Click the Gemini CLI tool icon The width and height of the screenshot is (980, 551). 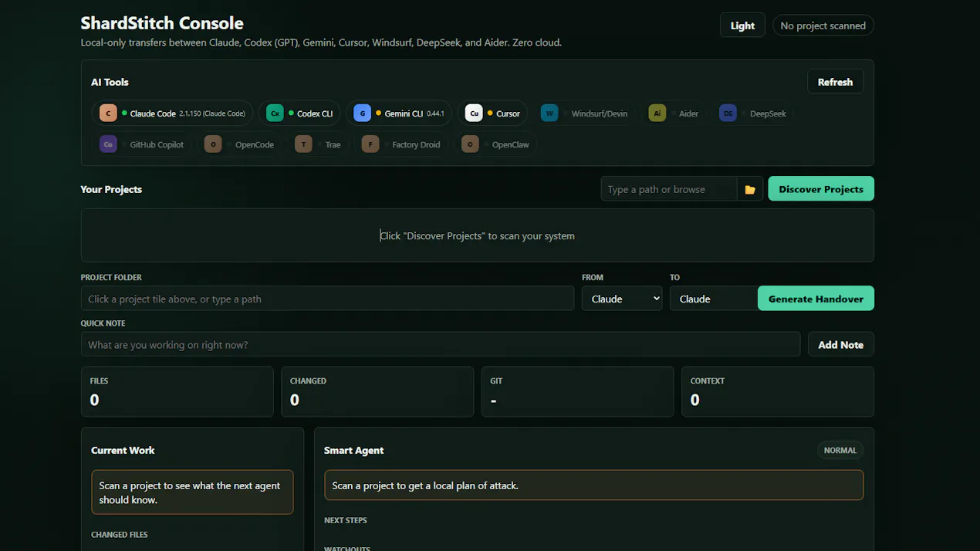click(x=362, y=113)
